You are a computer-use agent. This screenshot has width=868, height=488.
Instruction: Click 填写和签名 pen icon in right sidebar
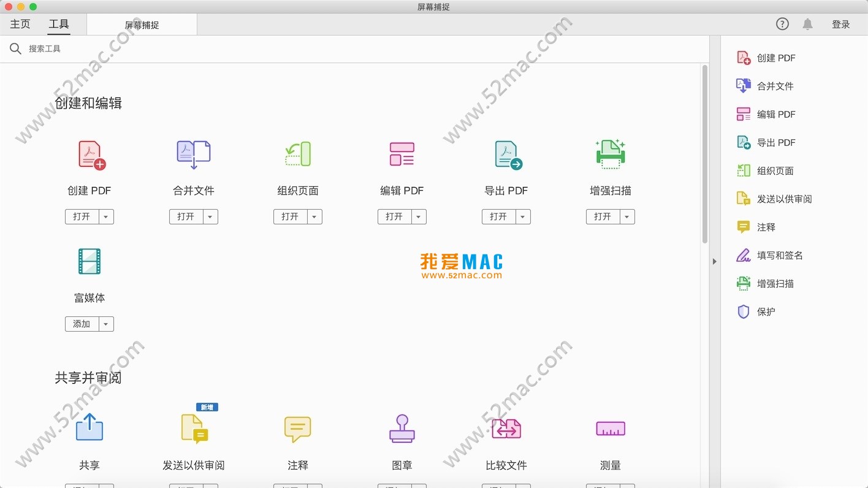744,255
